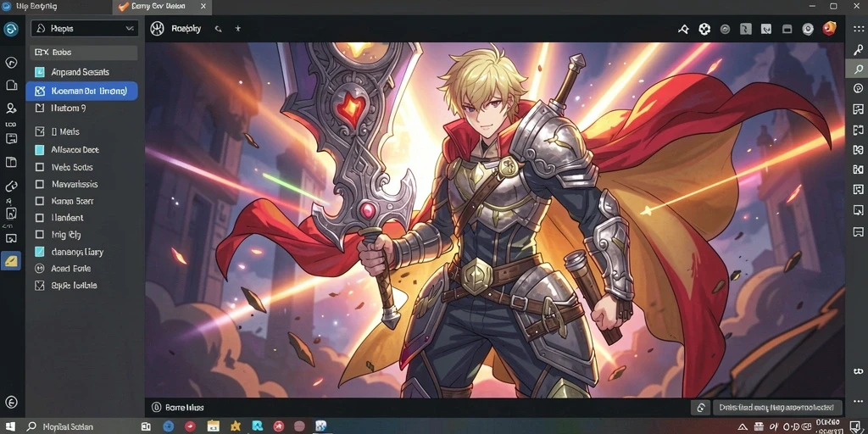The width and height of the screenshot is (868, 434).
Task: Toggle the checkbox beside Web Sotus
Action: tap(39, 167)
